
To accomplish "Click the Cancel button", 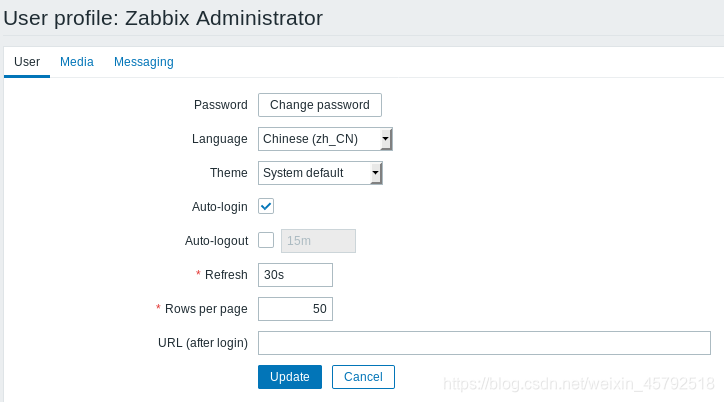I will point(363,377).
